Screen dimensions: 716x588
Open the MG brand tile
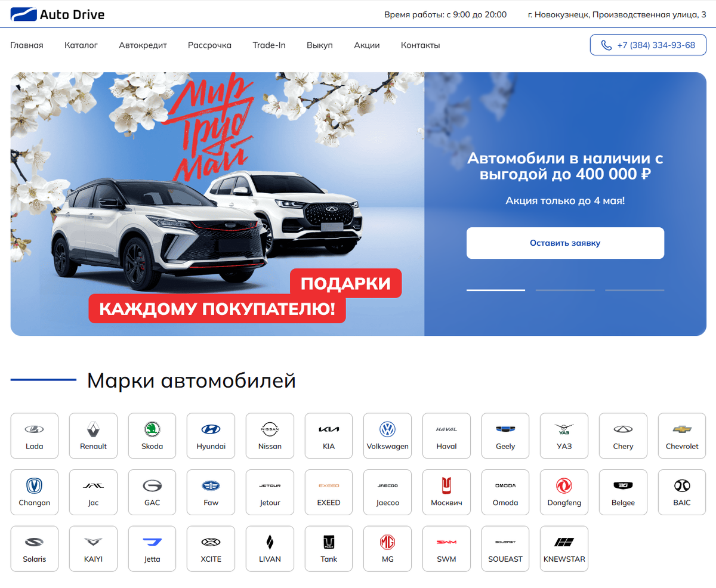388,549
